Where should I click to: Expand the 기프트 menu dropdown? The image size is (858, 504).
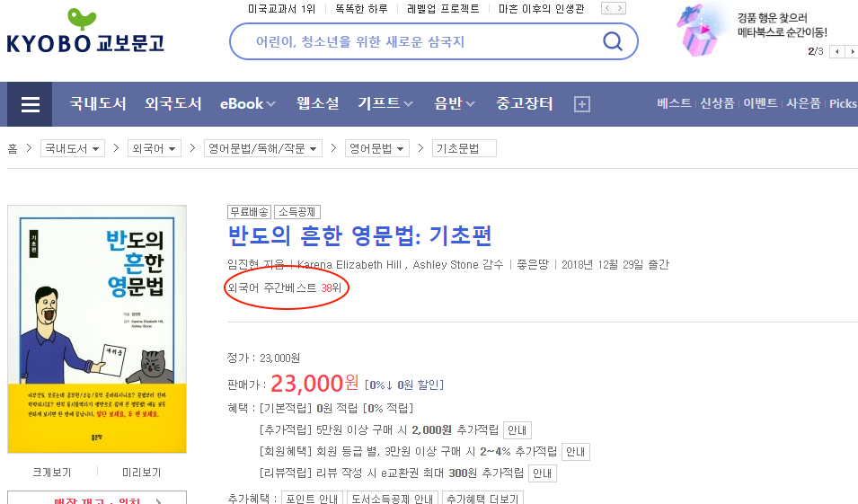point(385,103)
